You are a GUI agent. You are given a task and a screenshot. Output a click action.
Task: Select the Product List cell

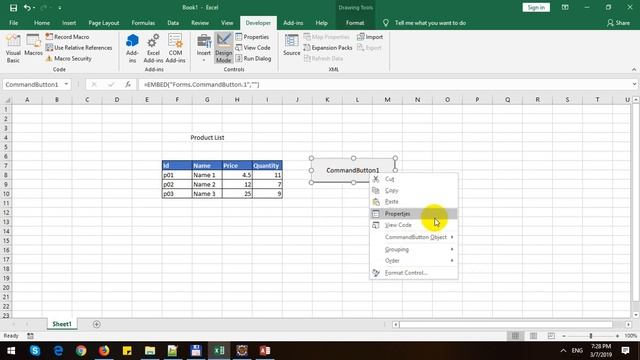(x=207, y=138)
